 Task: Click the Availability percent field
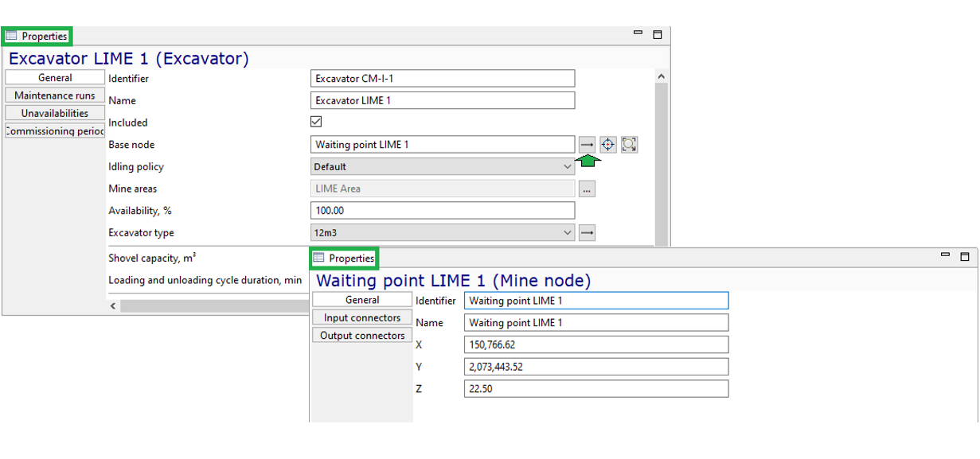click(443, 210)
